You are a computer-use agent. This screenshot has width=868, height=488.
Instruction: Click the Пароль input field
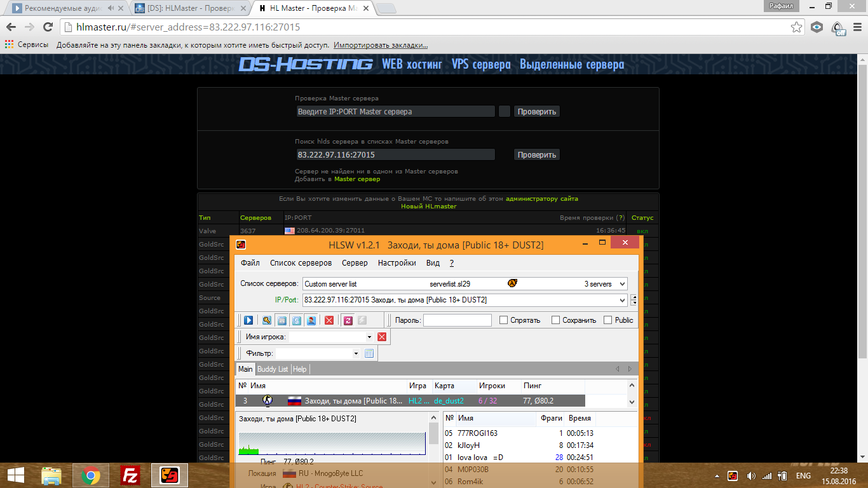tap(458, 320)
